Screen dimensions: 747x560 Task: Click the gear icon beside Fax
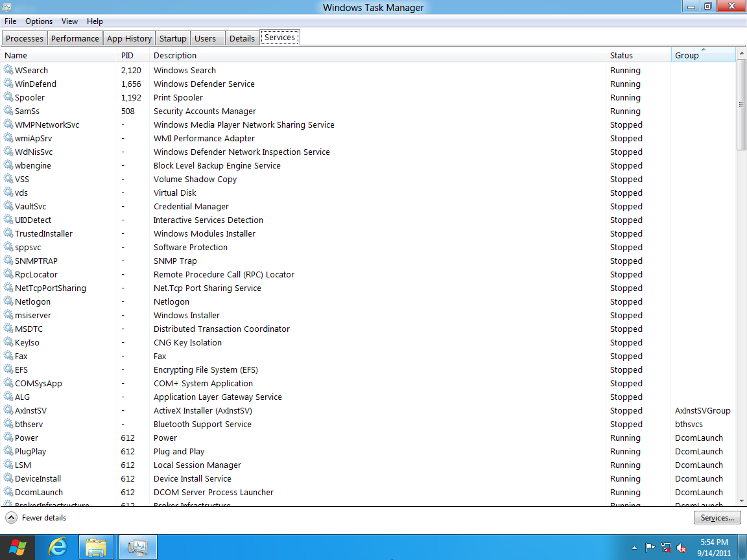(x=8, y=356)
